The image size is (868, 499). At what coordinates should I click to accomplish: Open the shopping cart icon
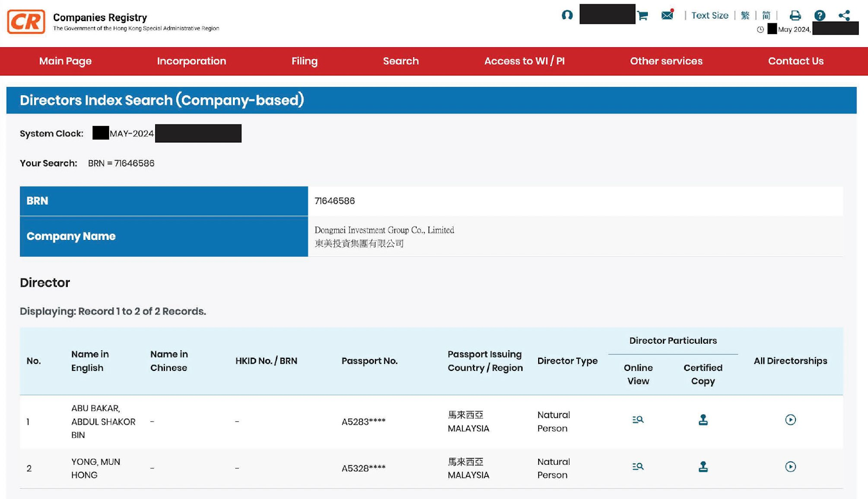[643, 15]
